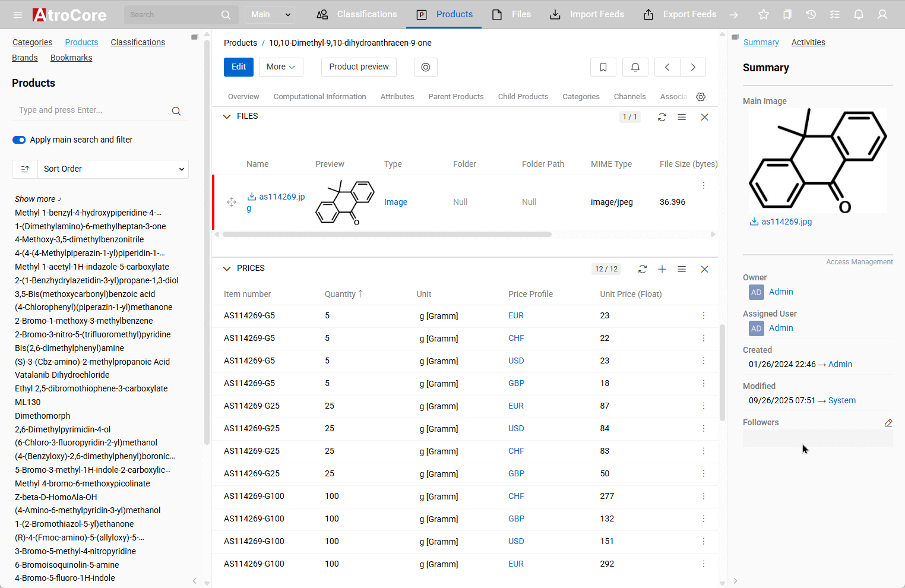Refresh the Files panel

(662, 117)
